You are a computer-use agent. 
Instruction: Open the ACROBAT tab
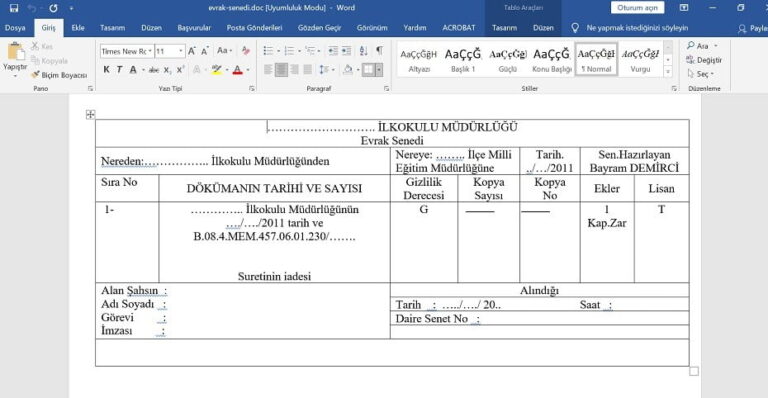[x=458, y=28]
